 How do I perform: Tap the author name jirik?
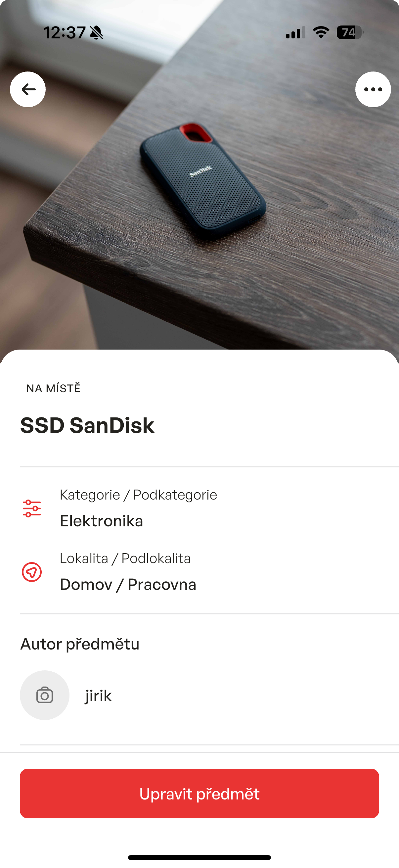coord(98,696)
